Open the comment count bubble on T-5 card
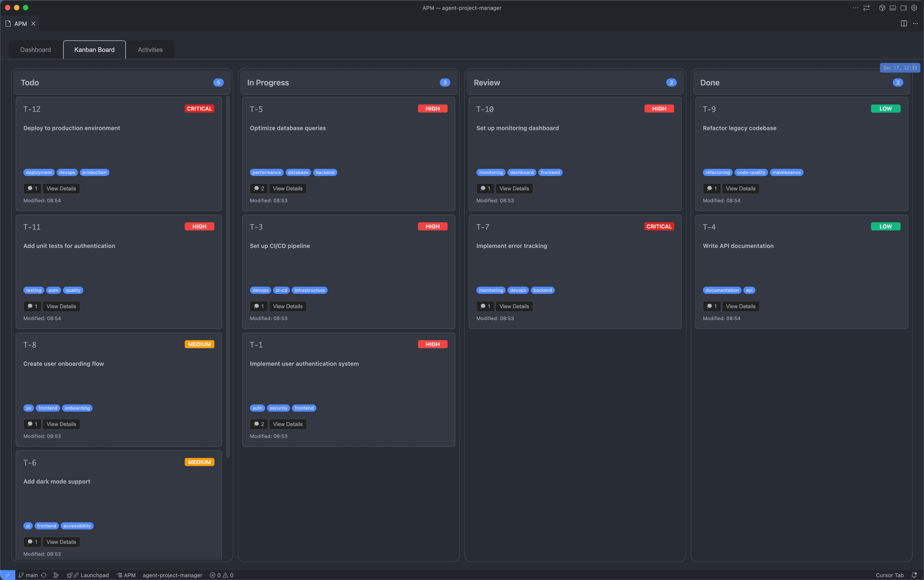 [x=258, y=188]
